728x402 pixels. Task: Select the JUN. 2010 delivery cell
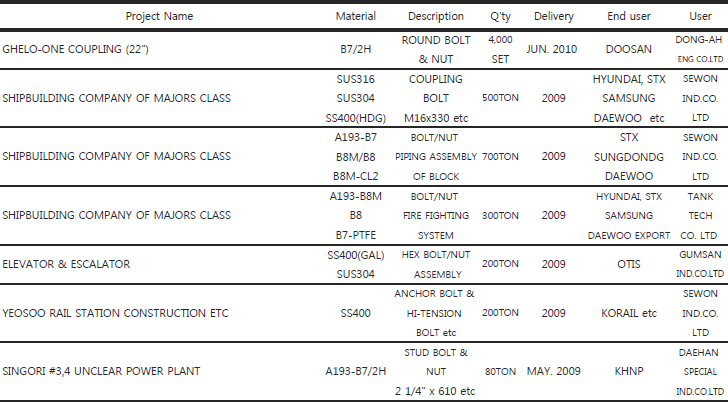pos(552,49)
